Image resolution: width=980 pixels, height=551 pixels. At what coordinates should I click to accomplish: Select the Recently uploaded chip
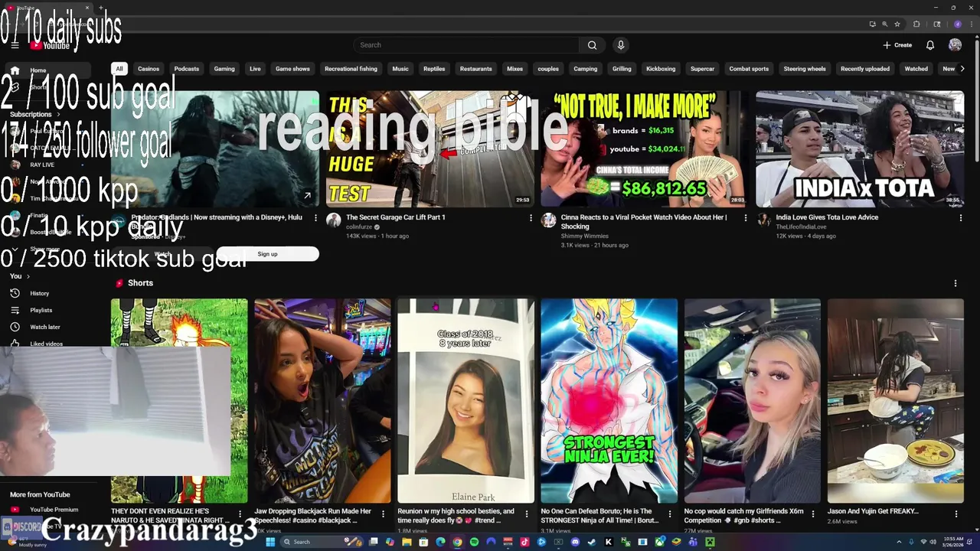point(865,69)
